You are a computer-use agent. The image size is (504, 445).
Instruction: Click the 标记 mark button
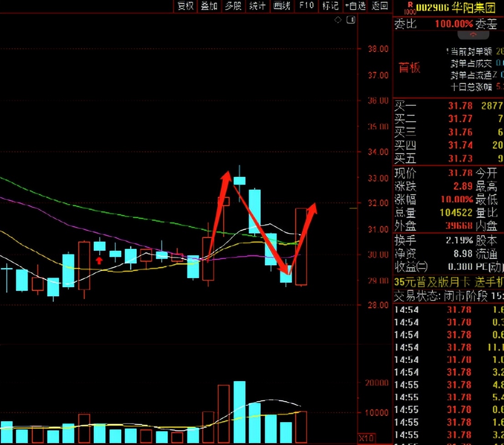tap(330, 6)
